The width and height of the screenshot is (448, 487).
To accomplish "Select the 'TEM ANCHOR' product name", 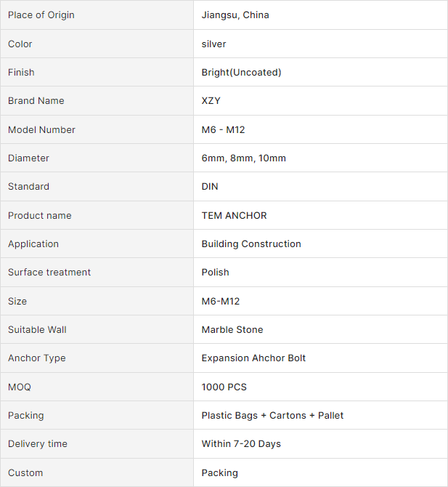I will (x=234, y=215).
